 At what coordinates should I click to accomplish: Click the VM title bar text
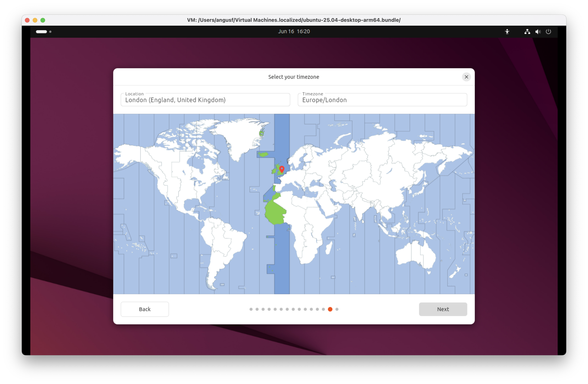(294, 20)
